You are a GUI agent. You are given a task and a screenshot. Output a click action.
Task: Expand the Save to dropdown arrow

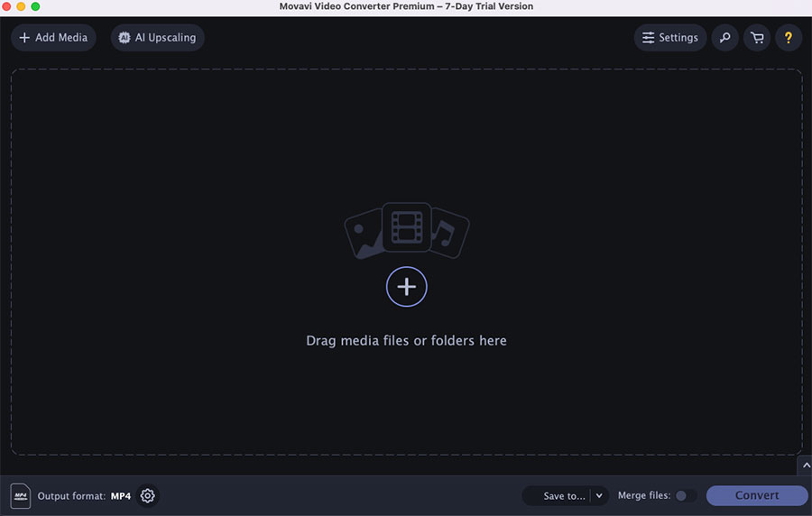click(x=599, y=496)
